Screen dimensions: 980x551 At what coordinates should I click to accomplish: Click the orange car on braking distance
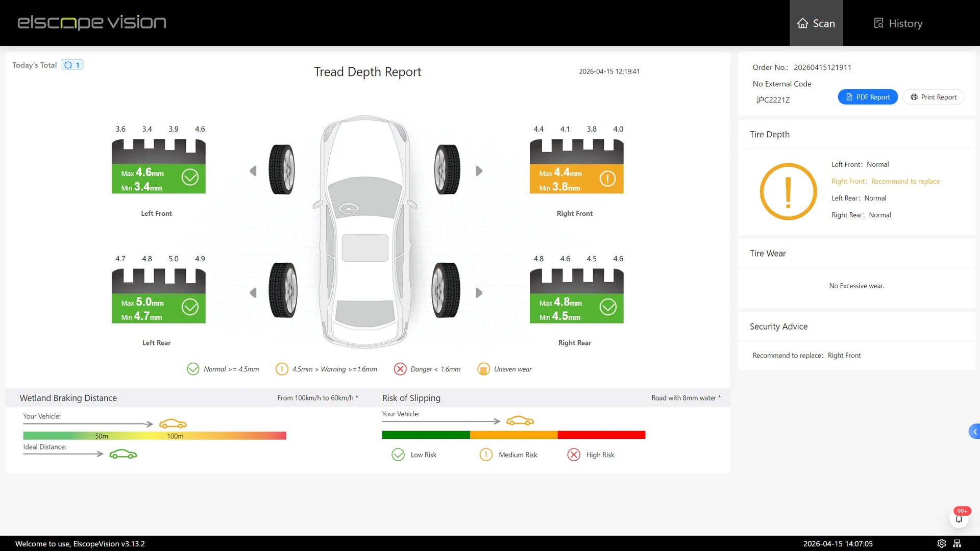(x=173, y=423)
